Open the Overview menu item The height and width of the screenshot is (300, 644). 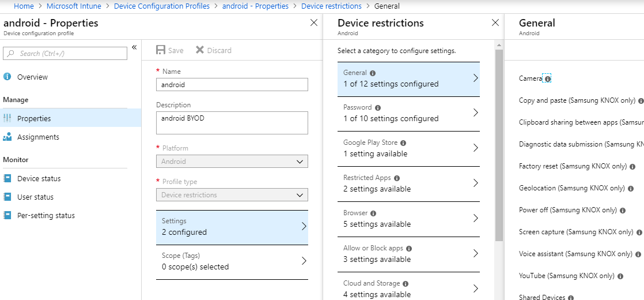[x=32, y=77]
